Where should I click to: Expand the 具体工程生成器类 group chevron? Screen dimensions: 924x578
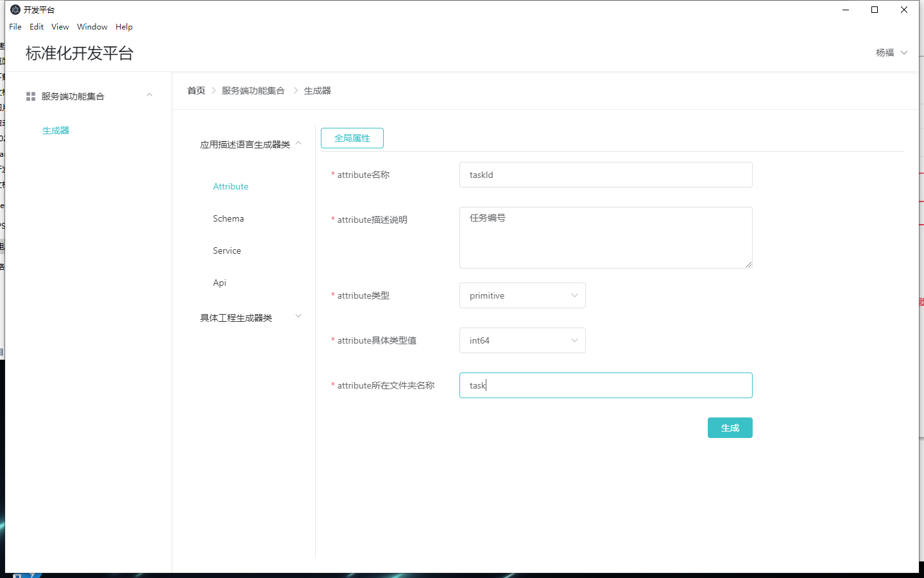pyautogui.click(x=298, y=316)
